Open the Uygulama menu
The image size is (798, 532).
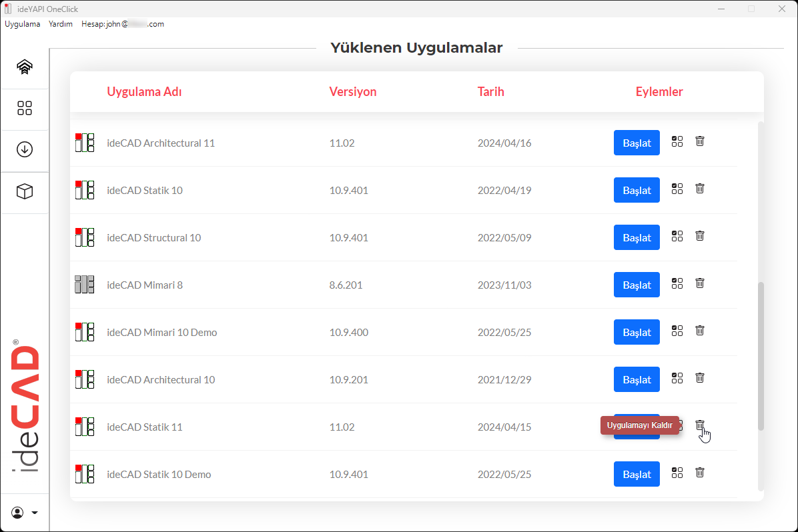(x=23, y=24)
